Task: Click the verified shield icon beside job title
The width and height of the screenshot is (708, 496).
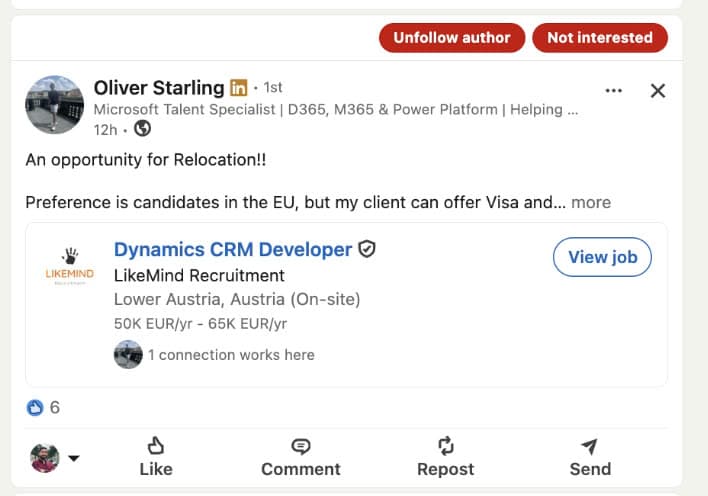Action: coord(367,249)
